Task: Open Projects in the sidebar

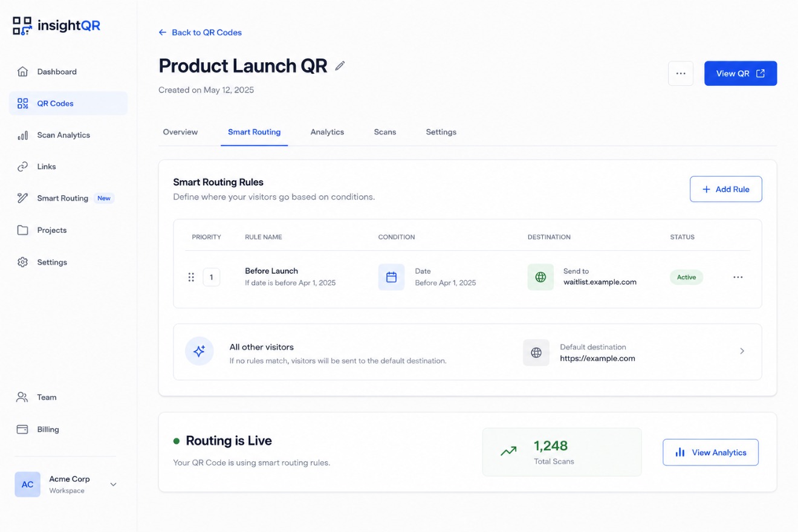Action: click(x=68, y=230)
